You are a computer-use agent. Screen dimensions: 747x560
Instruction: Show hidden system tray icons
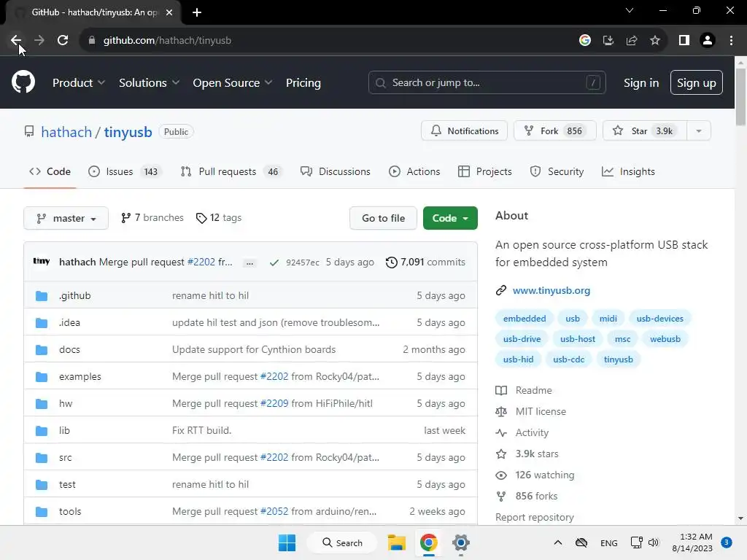(x=558, y=542)
